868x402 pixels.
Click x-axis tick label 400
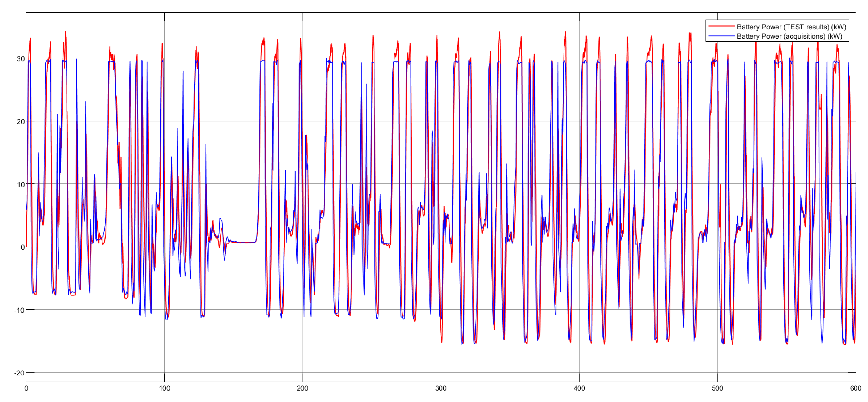point(579,388)
